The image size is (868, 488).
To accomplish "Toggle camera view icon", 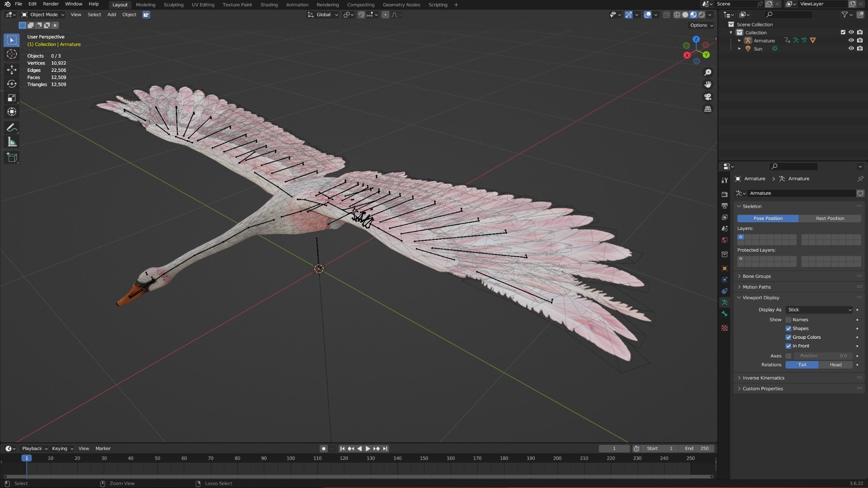I will [x=708, y=97].
